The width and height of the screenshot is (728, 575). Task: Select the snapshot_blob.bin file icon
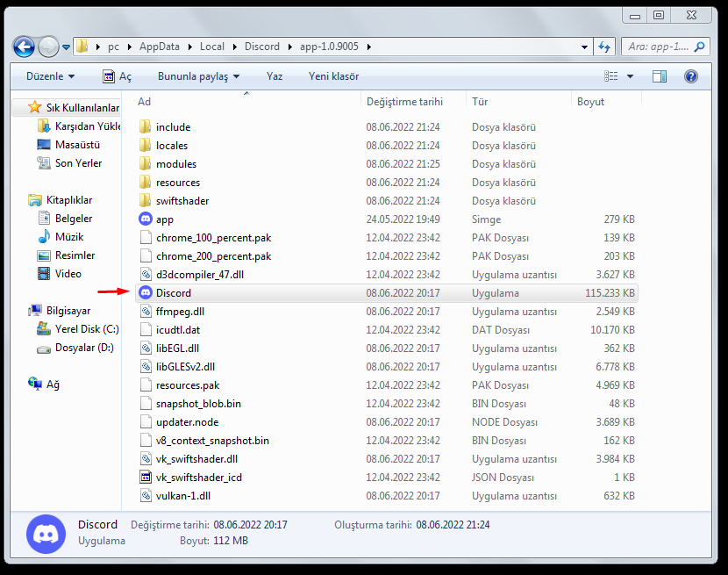(146, 404)
